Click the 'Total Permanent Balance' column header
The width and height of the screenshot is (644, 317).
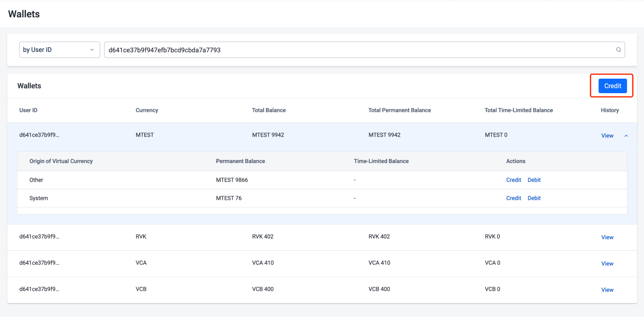[x=399, y=110]
